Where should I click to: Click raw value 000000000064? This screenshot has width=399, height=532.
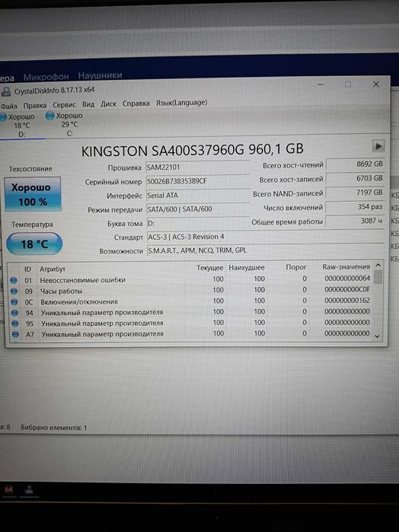pos(347,279)
